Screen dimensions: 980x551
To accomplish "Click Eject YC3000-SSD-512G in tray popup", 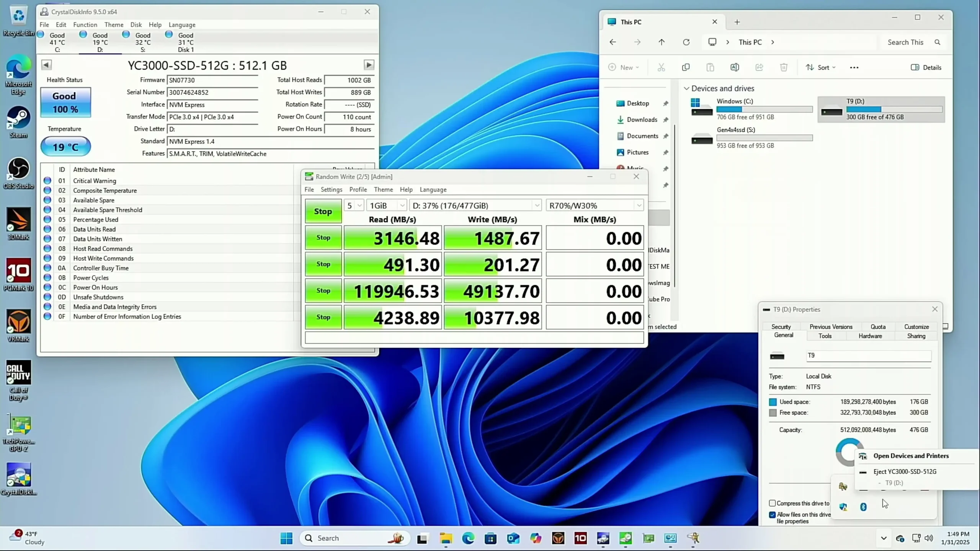I will [x=905, y=471].
